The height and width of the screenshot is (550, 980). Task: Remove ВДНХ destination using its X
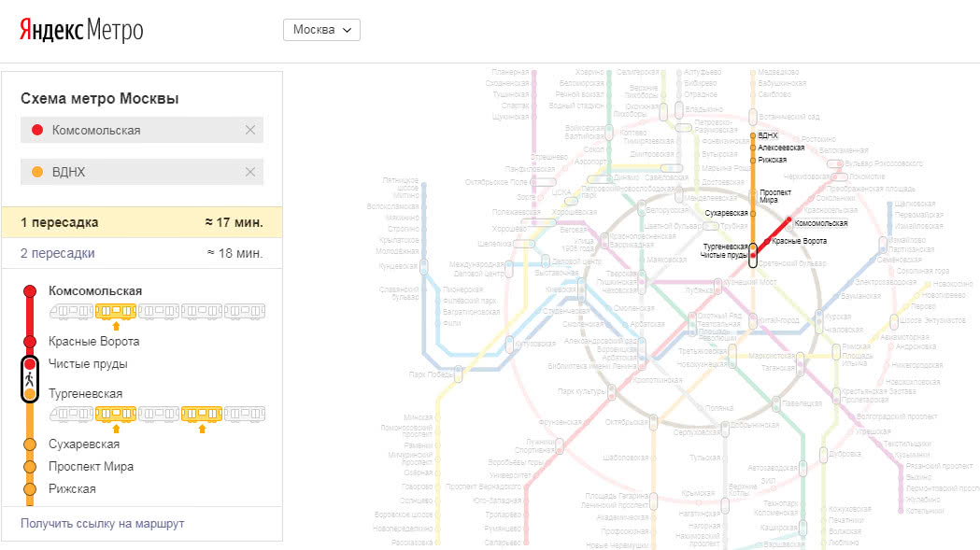pos(250,172)
